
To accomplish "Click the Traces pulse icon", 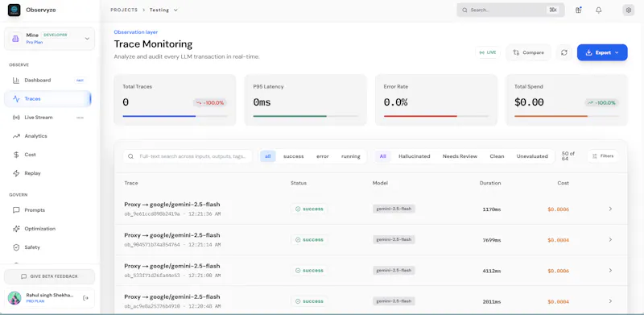I will 16,99.
